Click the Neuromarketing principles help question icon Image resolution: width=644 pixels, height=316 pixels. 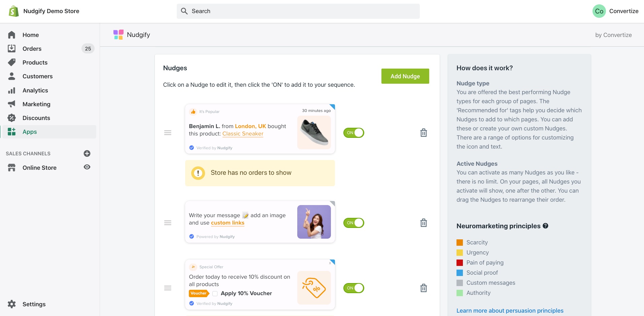[545, 226]
